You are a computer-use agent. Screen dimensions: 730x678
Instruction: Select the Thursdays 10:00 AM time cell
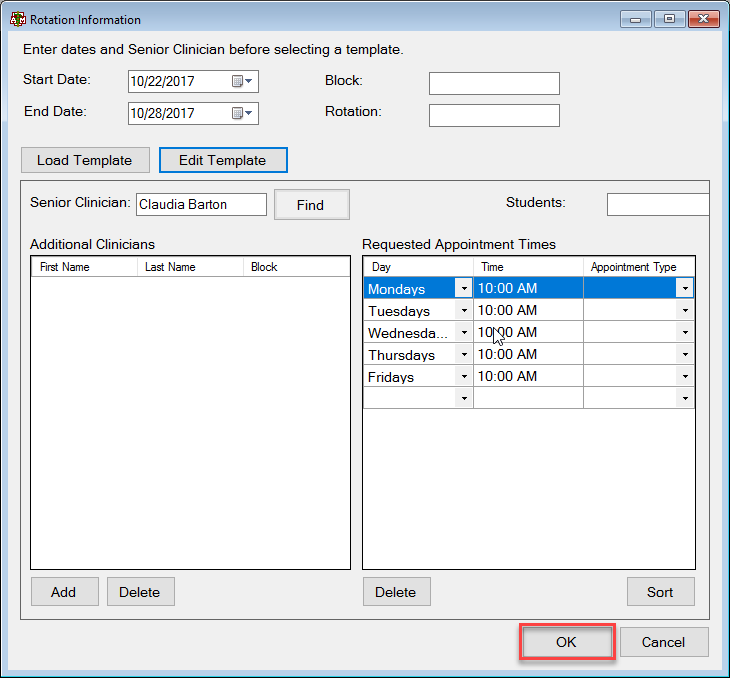[528, 354]
